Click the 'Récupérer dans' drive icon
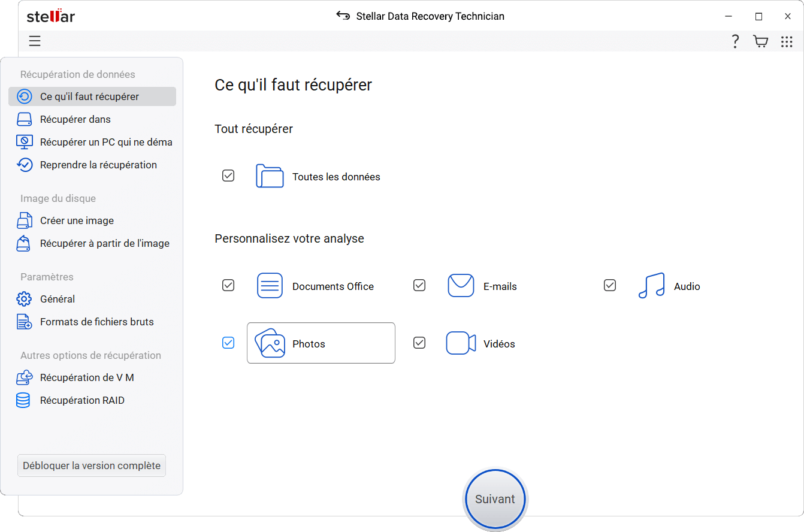Image resolution: width=804 pixels, height=532 pixels. 24,119
